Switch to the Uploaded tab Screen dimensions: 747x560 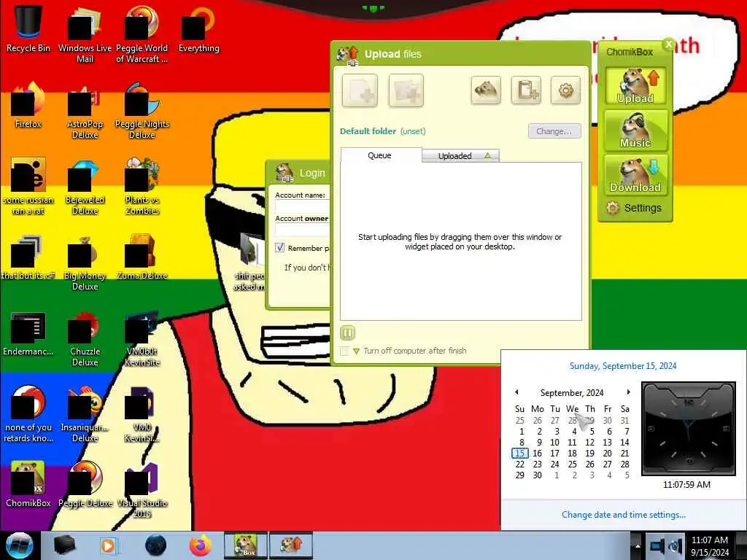point(461,156)
